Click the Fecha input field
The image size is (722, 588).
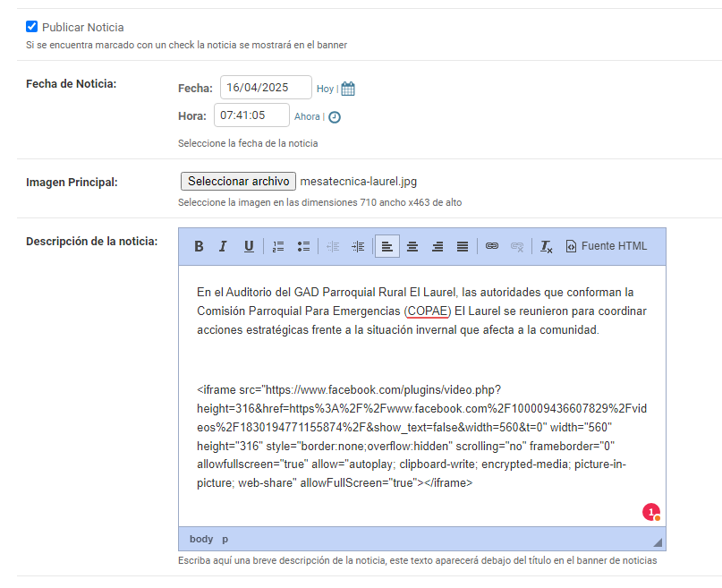265,88
